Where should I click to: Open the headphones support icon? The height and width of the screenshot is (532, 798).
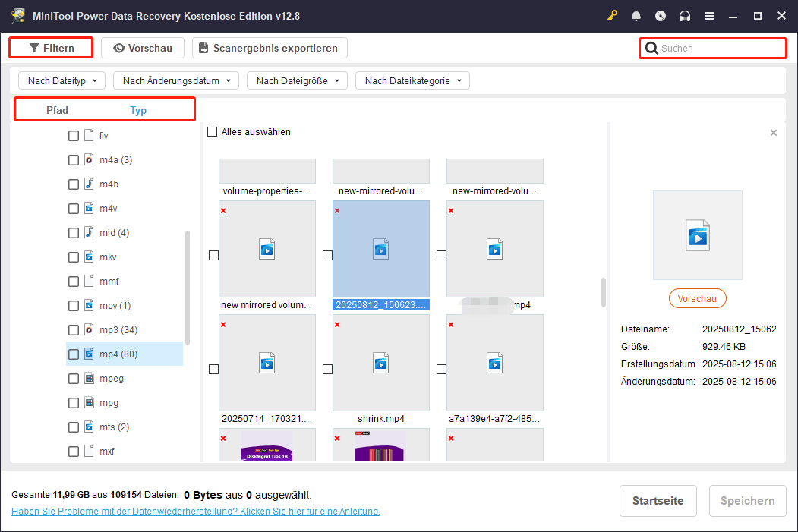685,16
